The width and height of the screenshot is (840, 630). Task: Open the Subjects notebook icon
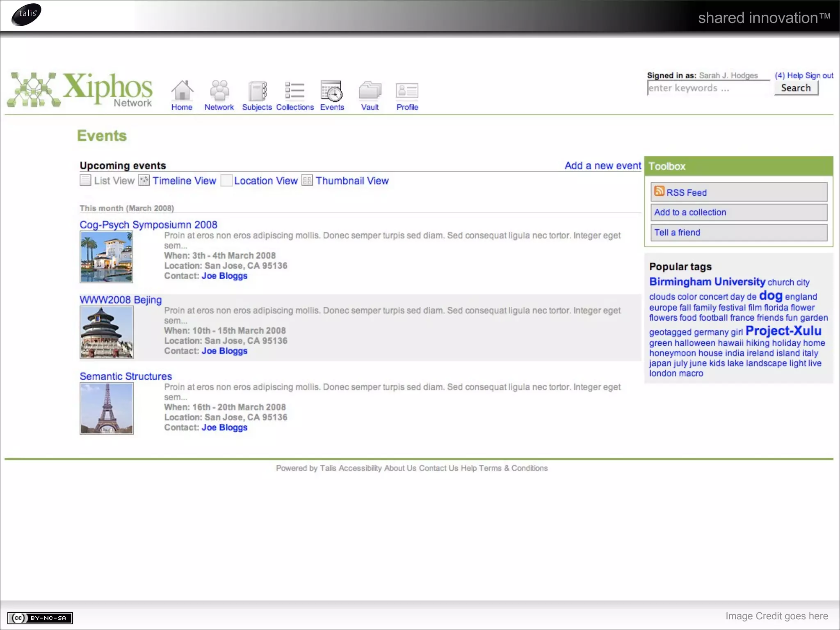coord(257,91)
